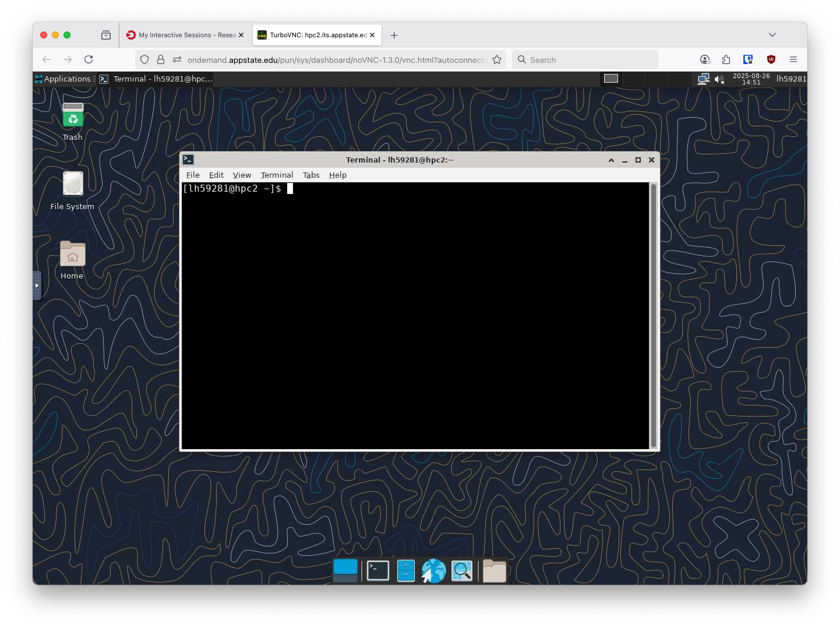The image size is (840, 628).
Task: Toggle the muted volume tray icon
Action: click(719, 79)
